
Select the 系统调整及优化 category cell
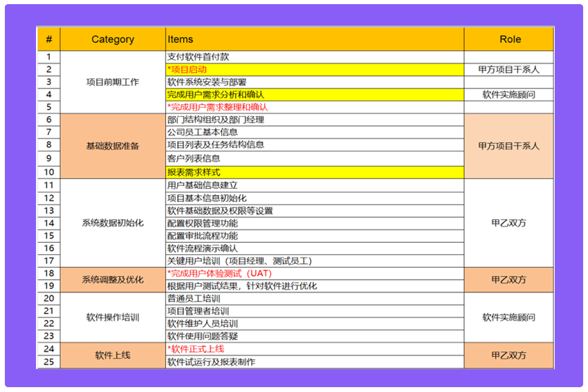point(113,280)
